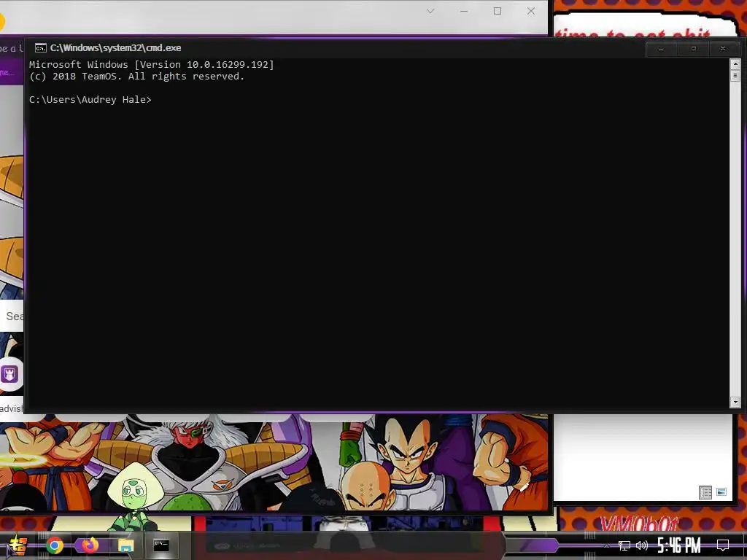This screenshot has width=747, height=560.
Task: Open the cmd.exe title bar system icon
Action: [x=41, y=47]
